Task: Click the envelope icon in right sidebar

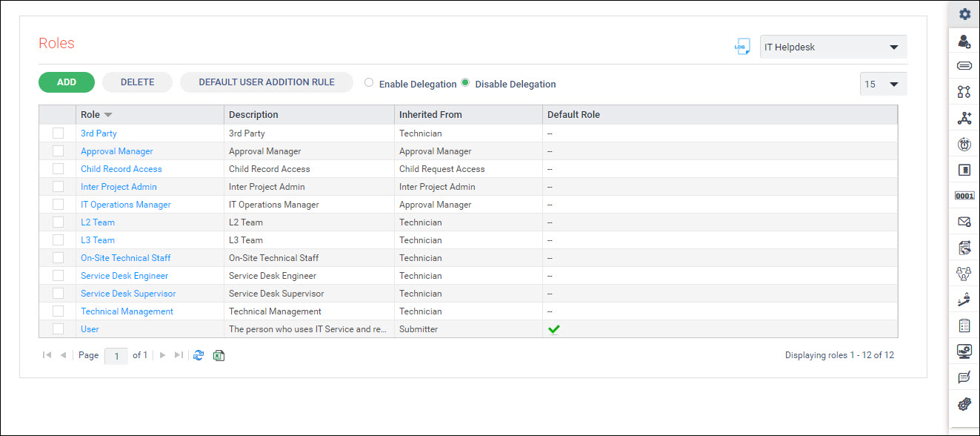Action: pos(964,222)
